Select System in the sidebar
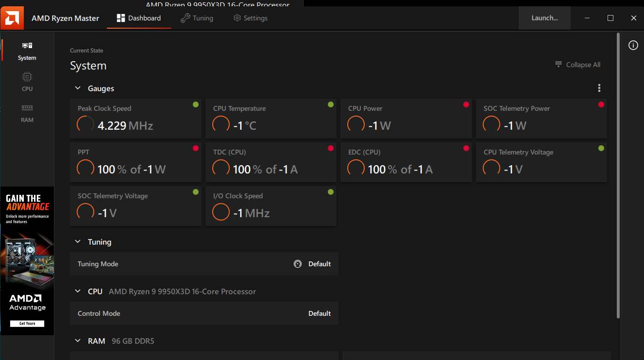This screenshot has height=360, width=644. 27,51
